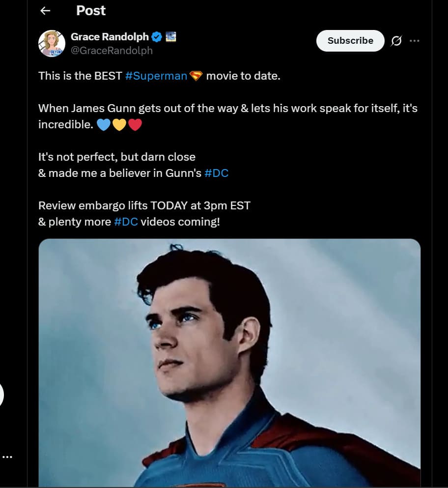Click the white circle on the left edge
Screen dimensions: 448x488
tap(1, 394)
